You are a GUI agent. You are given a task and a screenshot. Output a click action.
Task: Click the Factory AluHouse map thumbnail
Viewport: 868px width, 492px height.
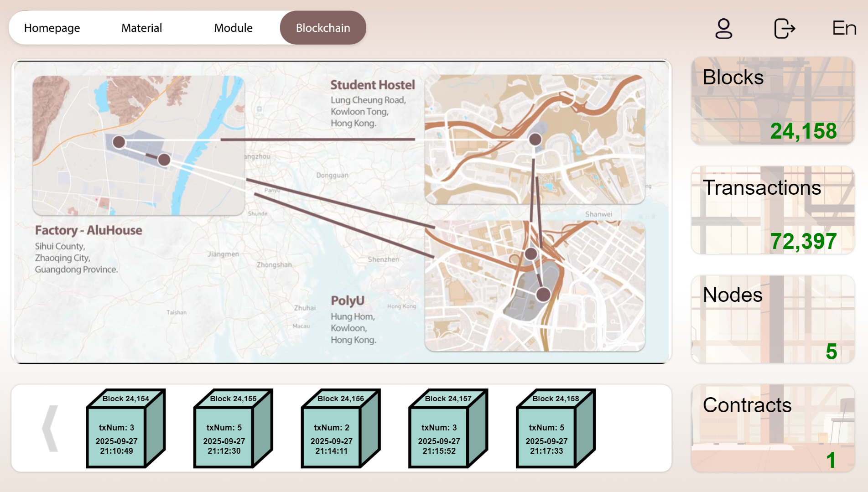coord(139,145)
